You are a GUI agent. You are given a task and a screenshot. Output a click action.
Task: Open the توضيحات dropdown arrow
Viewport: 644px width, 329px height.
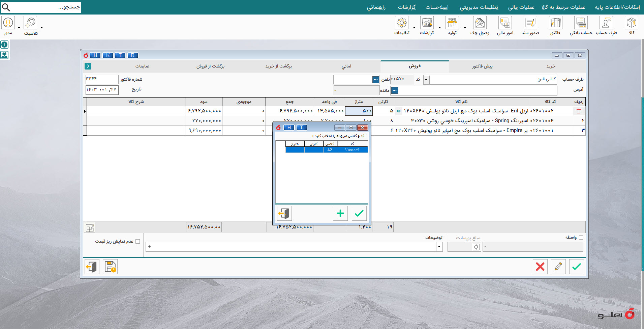pos(439,247)
